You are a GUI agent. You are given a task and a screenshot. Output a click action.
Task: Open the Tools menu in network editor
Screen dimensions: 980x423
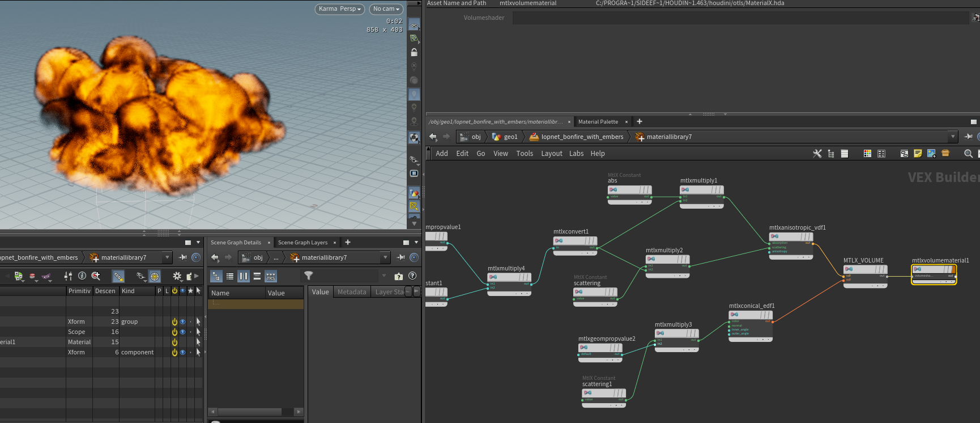525,154
